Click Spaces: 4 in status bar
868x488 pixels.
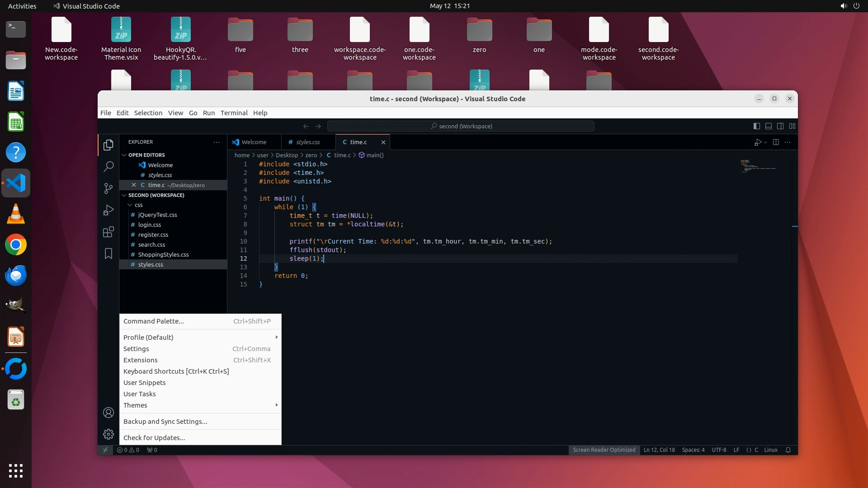tap(693, 450)
